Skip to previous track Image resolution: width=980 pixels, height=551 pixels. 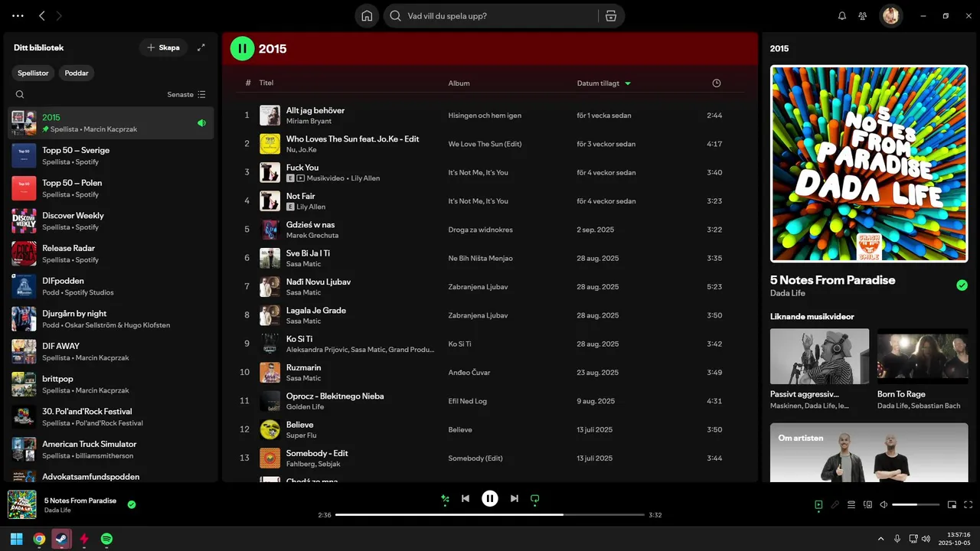pos(465,498)
